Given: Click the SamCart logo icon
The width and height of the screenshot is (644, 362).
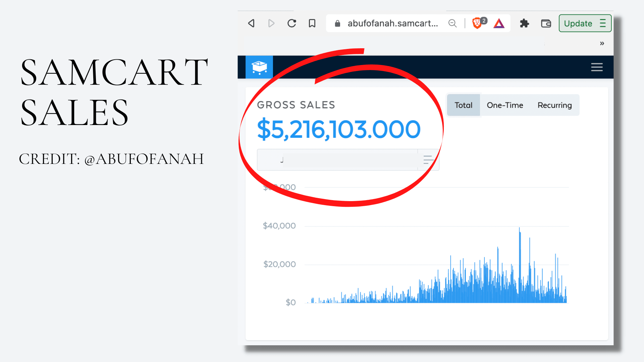Looking at the screenshot, I should [x=259, y=67].
